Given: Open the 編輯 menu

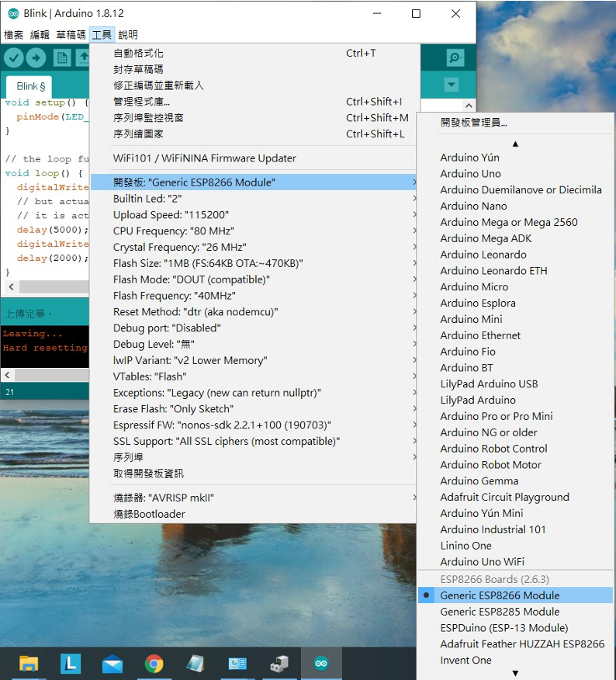Looking at the screenshot, I should pos(40,35).
